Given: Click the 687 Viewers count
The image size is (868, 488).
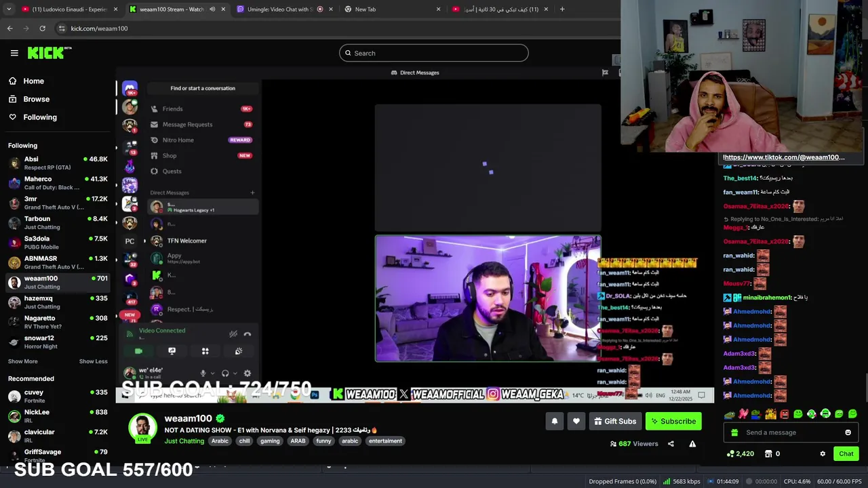Looking at the screenshot, I should (x=634, y=444).
